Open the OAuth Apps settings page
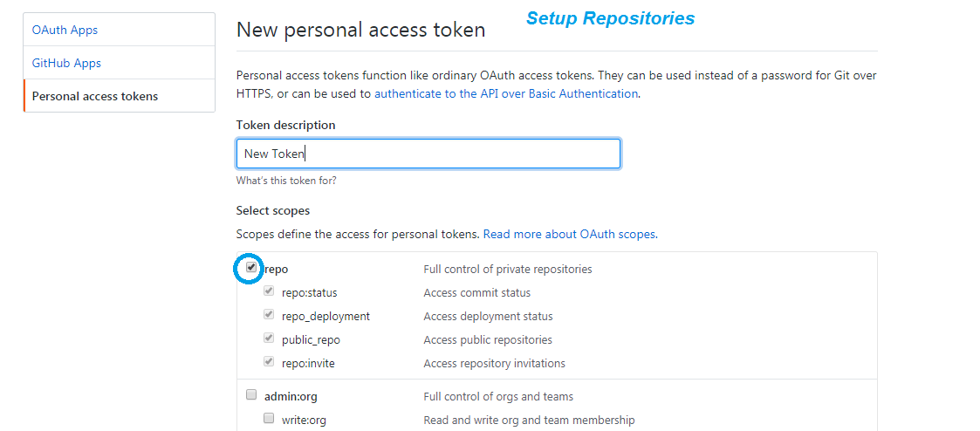The image size is (980, 431). click(x=65, y=30)
